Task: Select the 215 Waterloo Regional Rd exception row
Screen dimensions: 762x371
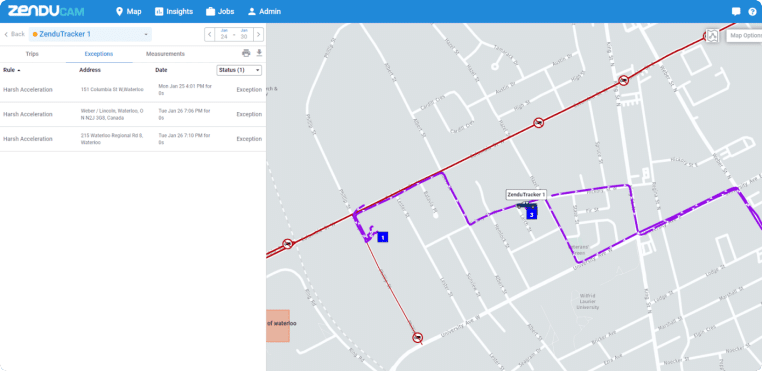Action: (x=133, y=139)
